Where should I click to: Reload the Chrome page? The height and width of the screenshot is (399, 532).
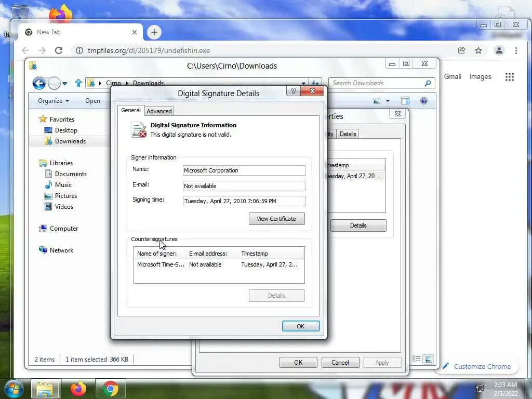pyautogui.click(x=59, y=50)
